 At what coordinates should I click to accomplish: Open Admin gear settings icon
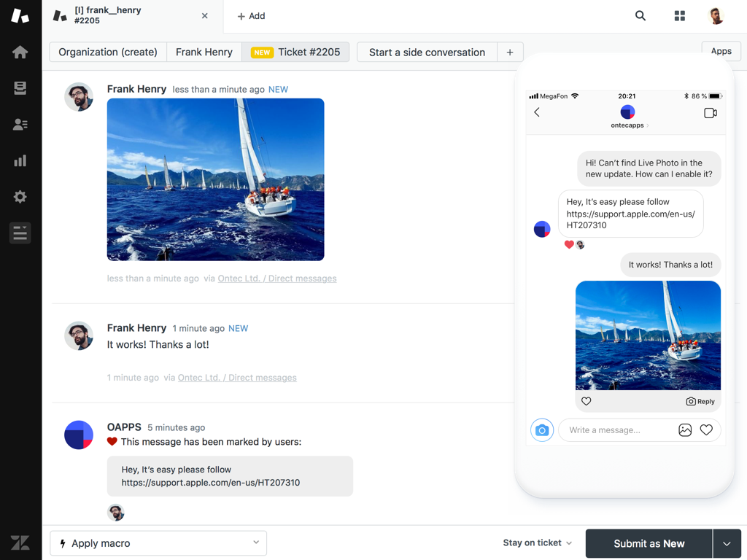pyautogui.click(x=20, y=197)
